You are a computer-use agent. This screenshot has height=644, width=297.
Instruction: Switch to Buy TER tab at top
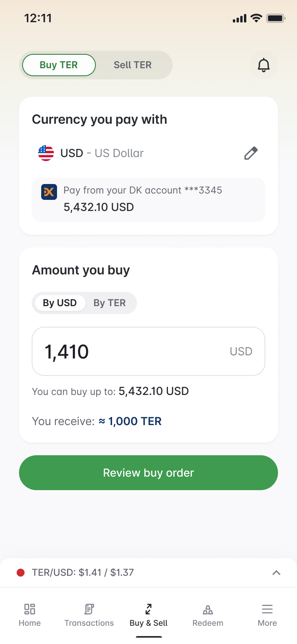58,65
